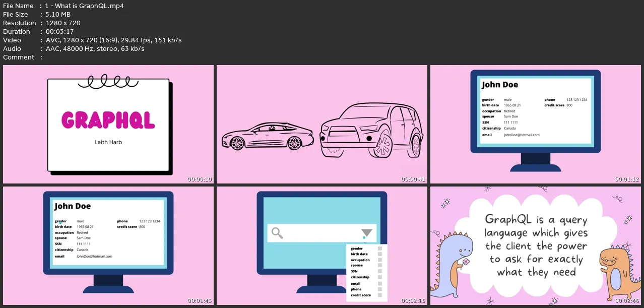
Task: Click 'John Doe' heading in 00:01:12 frame
Action: (500, 85)
